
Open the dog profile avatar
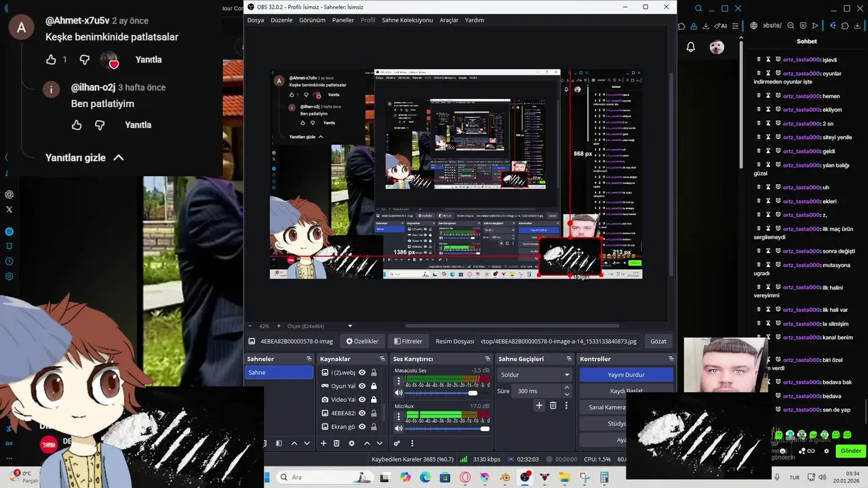tap(717, 47)
